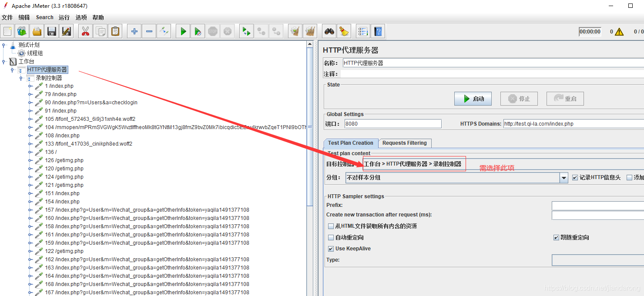Expand the 79 /index.php sampler node

(30, 94)
